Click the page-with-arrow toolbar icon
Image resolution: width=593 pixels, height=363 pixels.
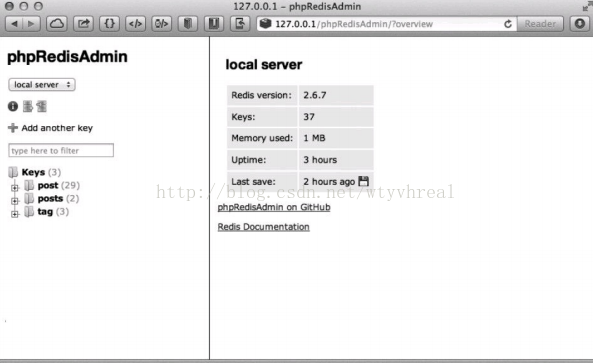click(240, 24)
